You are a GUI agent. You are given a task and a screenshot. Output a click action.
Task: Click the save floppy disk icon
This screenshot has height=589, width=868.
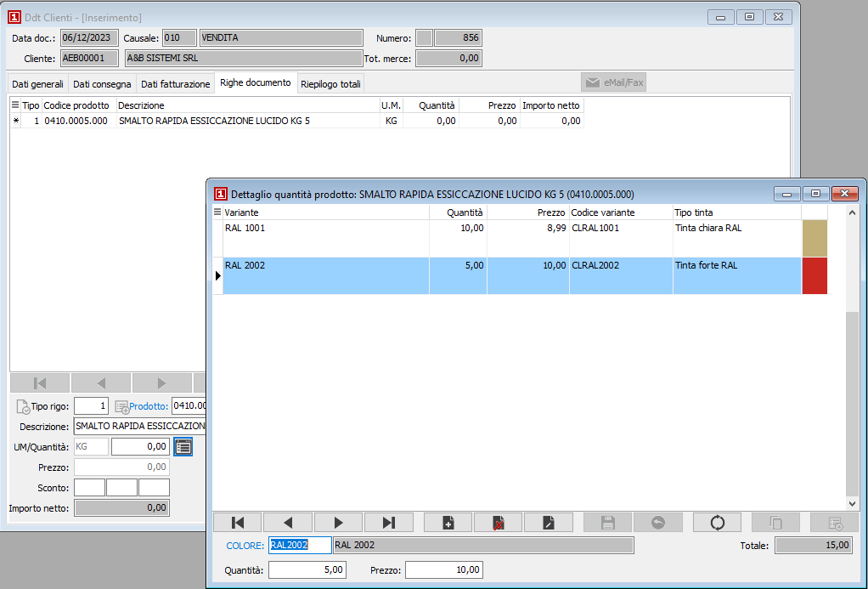tap(608, 523)
